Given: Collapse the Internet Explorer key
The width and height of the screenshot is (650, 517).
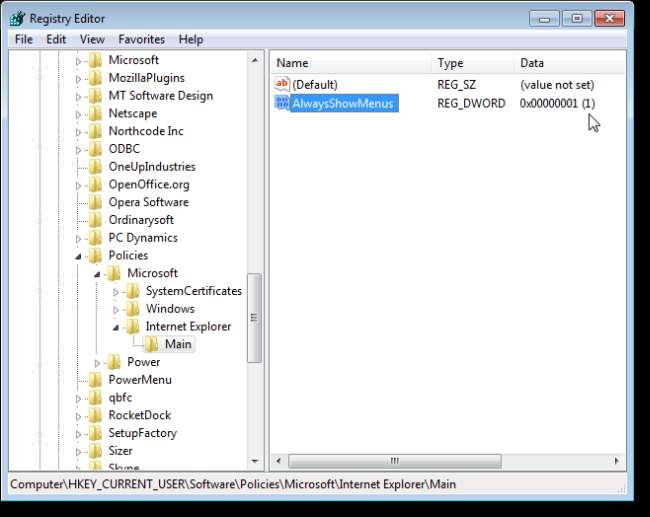Looking at the screenshot, I should click(116, 328).
